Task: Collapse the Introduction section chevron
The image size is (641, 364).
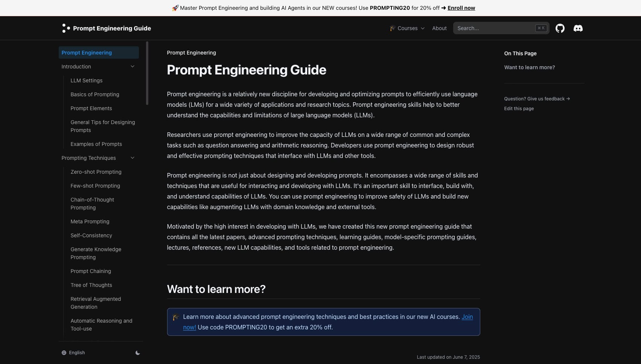Action: coord(132,67)
